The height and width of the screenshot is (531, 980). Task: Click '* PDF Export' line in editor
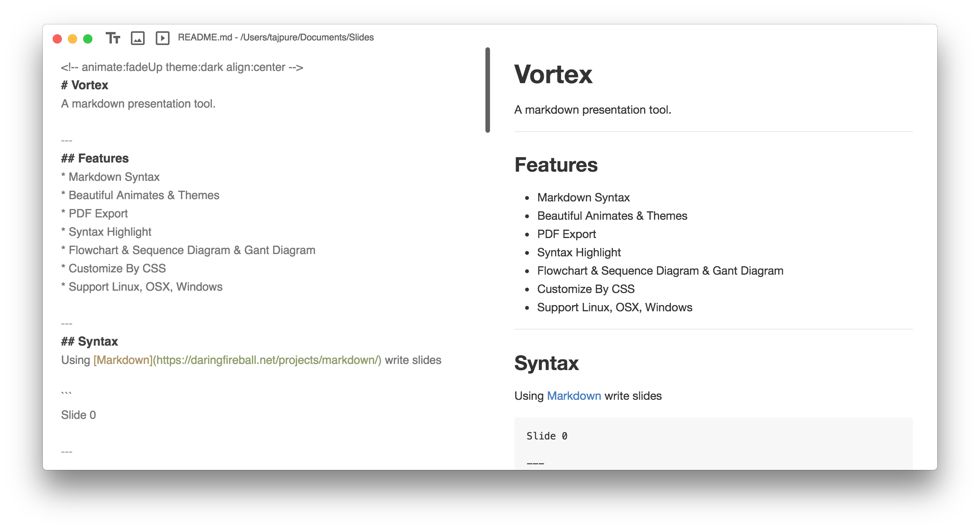94,214
